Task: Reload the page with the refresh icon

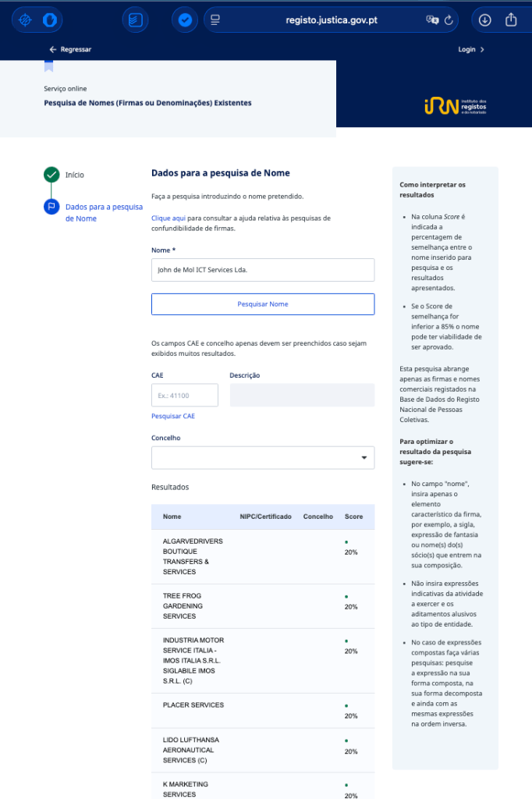Action: click(449, 20)
